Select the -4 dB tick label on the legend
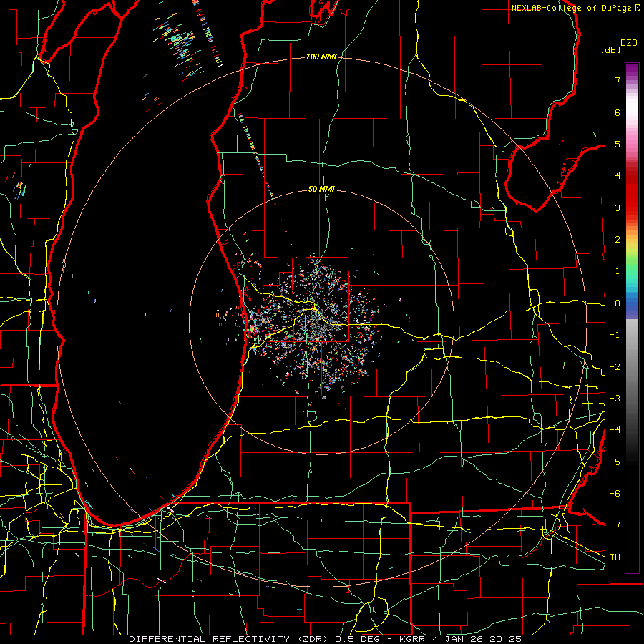The image size is (644, 644). [x=615, y=430]
